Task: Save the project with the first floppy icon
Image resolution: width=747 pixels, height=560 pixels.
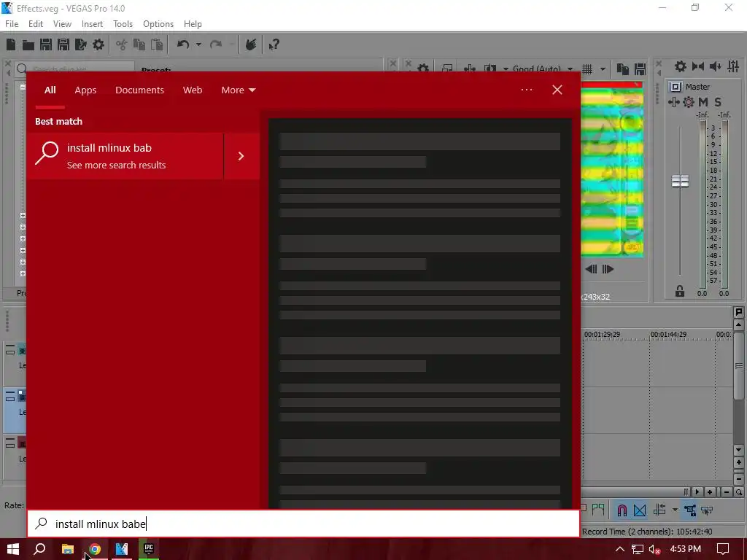Action: pos(46,44)
